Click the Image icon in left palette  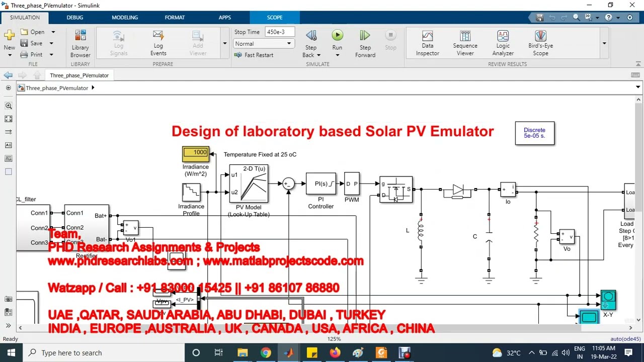pos(9,158)
